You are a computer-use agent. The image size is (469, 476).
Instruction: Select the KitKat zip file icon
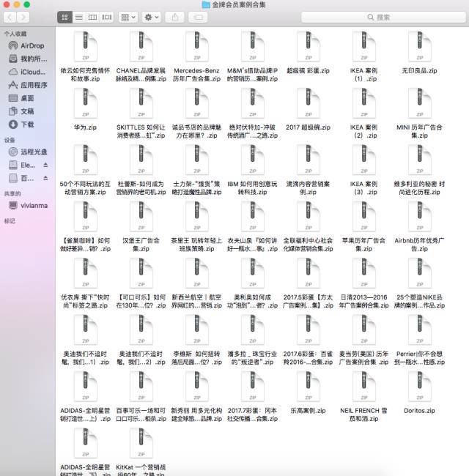141,443
